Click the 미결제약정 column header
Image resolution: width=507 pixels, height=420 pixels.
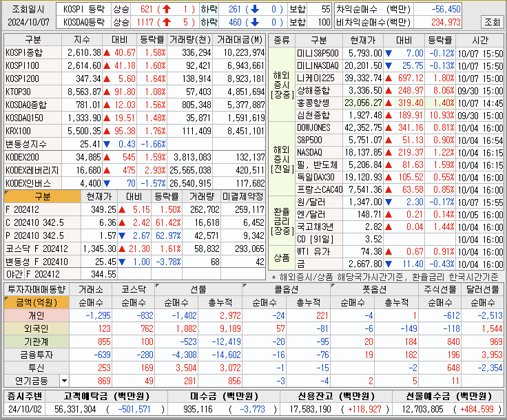(243, 196)
